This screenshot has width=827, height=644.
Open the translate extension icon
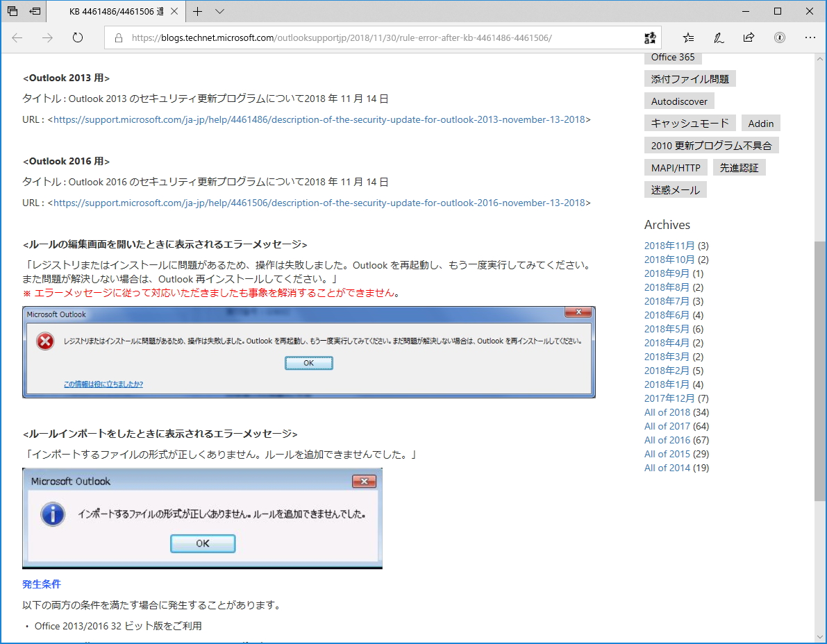tap(649, 38)
